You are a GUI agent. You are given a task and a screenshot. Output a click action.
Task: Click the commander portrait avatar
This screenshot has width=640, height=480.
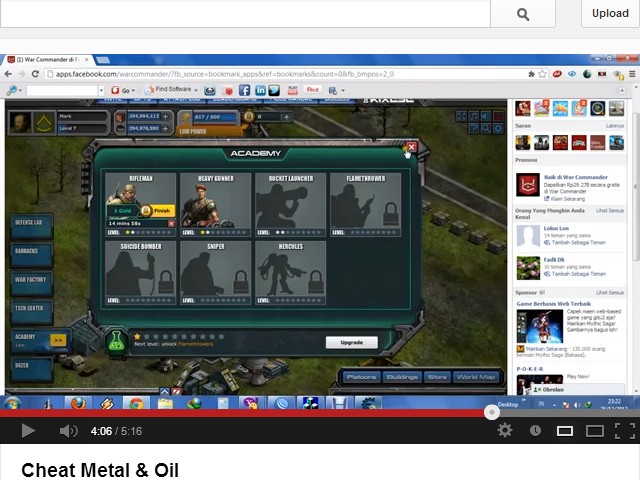click(20, 122)
